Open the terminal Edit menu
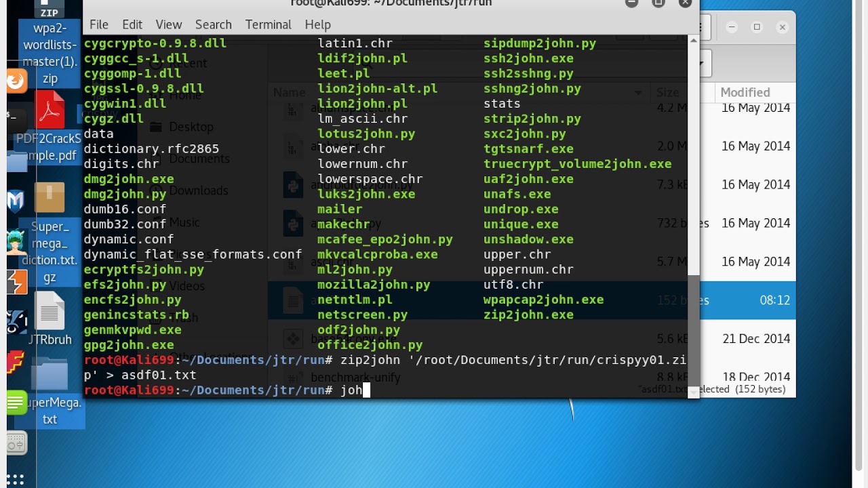Image resolution: width=868 pixels, height=488 pixels. [132, 24]
